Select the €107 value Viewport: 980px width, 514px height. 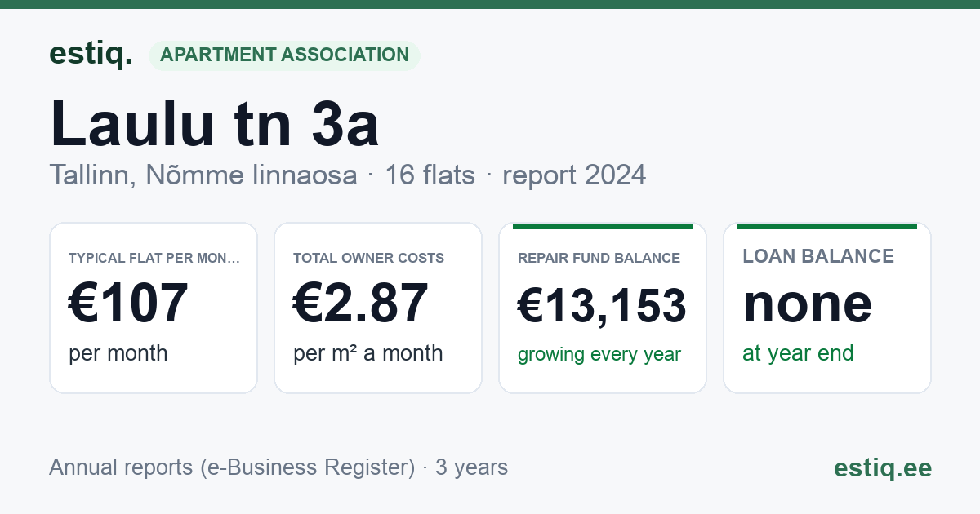coord(128,304)
